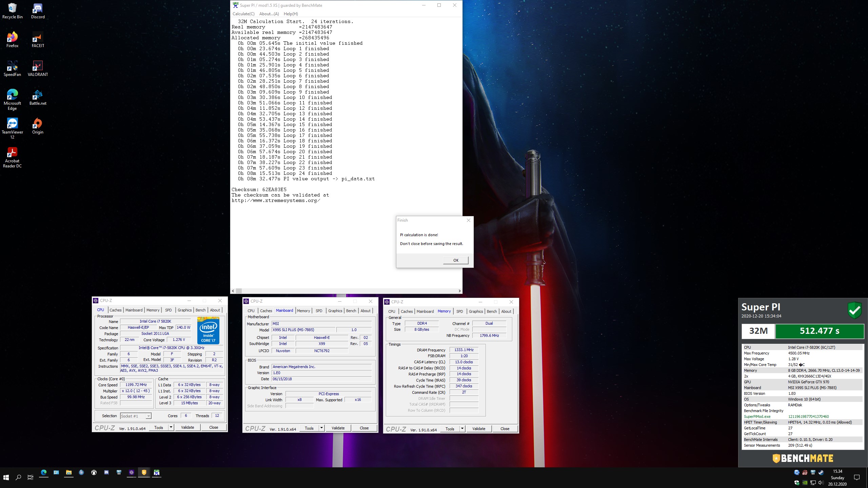Click the Intel Core i7 logo in CPU-Z
Image resolution: width=868 pixels, height=488 pixels.
[208, 330]
